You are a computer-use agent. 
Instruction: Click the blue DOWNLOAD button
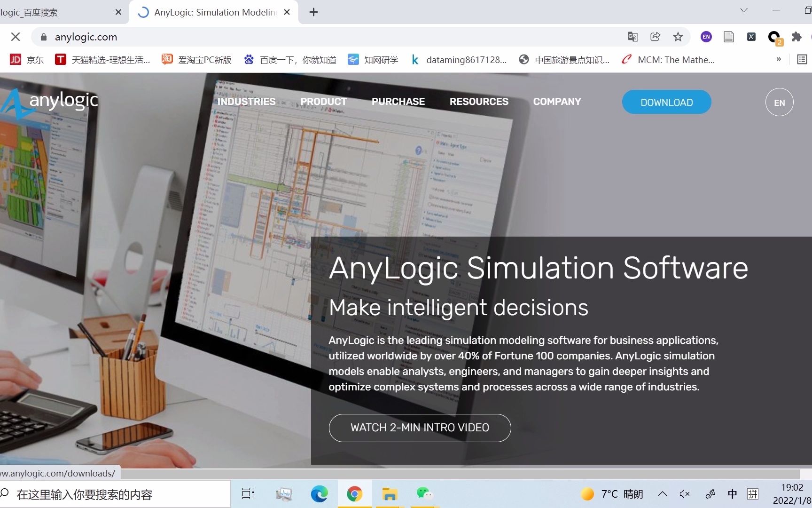[x=666, y=102]
